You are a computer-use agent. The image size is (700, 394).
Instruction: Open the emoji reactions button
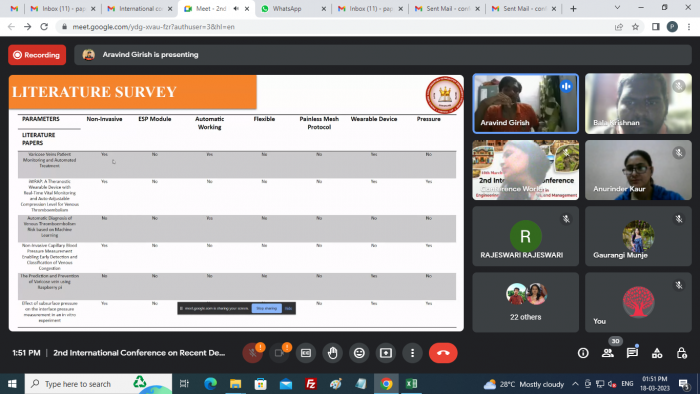tap(359, 353)
